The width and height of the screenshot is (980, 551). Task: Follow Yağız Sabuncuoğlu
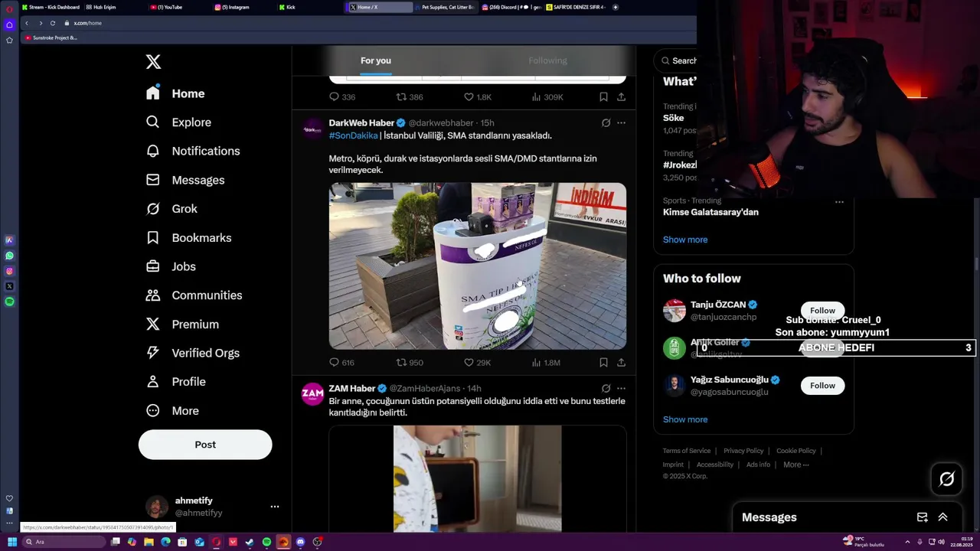coord(822,386)
